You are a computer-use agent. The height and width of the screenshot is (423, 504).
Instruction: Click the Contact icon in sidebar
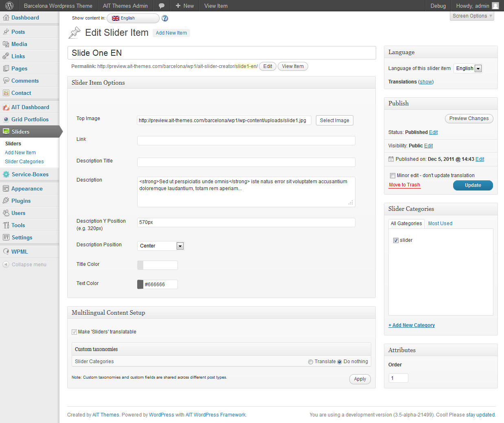6,93
